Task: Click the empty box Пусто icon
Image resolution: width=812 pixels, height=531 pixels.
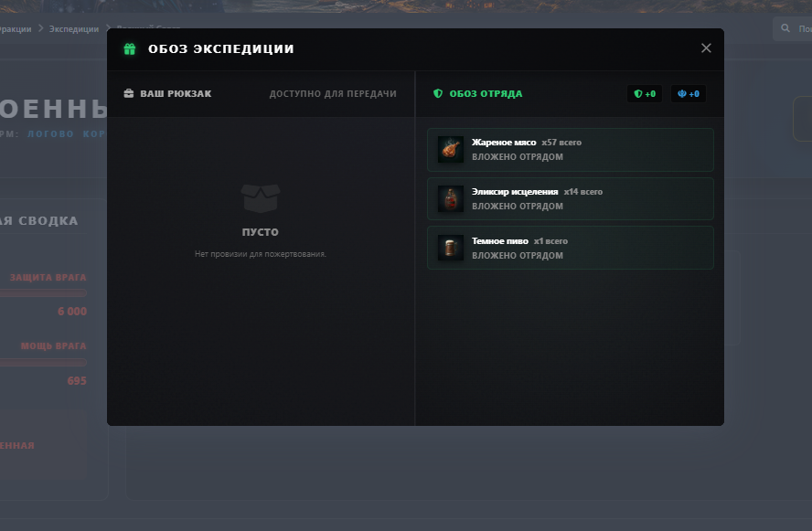Action: 261,198
